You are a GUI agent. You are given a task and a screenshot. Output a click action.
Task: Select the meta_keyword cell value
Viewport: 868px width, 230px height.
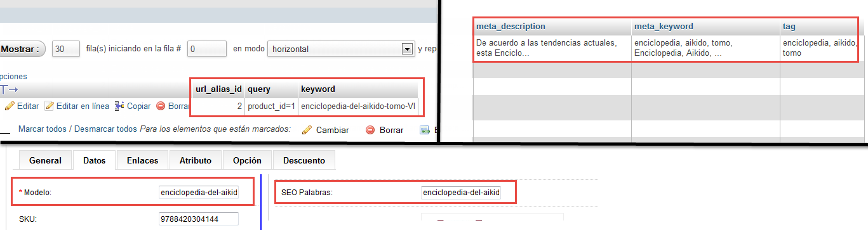pos(683,48)
